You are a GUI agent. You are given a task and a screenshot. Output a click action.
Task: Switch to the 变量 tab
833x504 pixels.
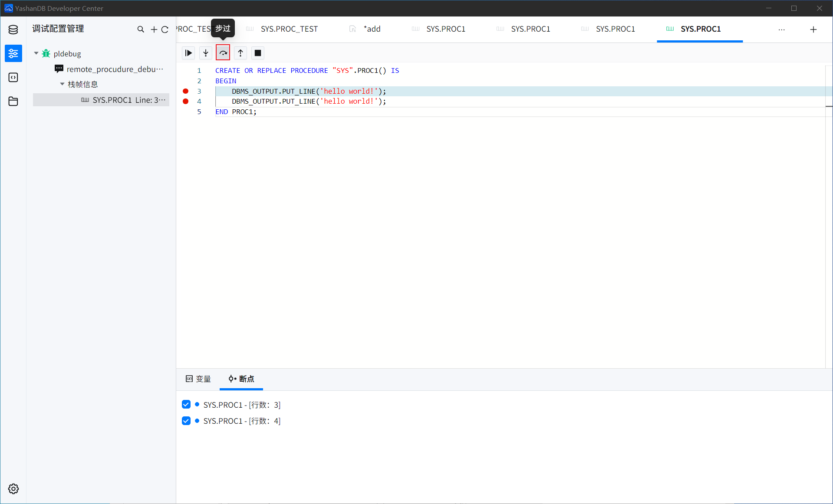pyautogui.click(x=198, y=379)
